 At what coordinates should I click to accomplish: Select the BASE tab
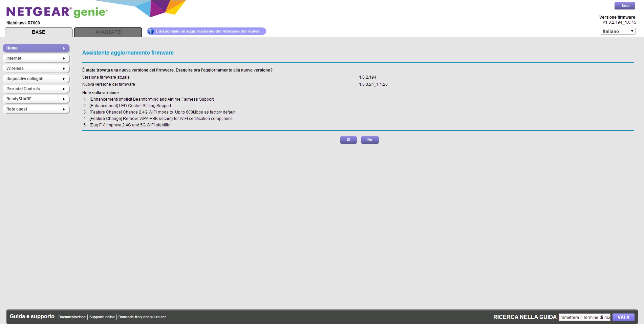39,32
